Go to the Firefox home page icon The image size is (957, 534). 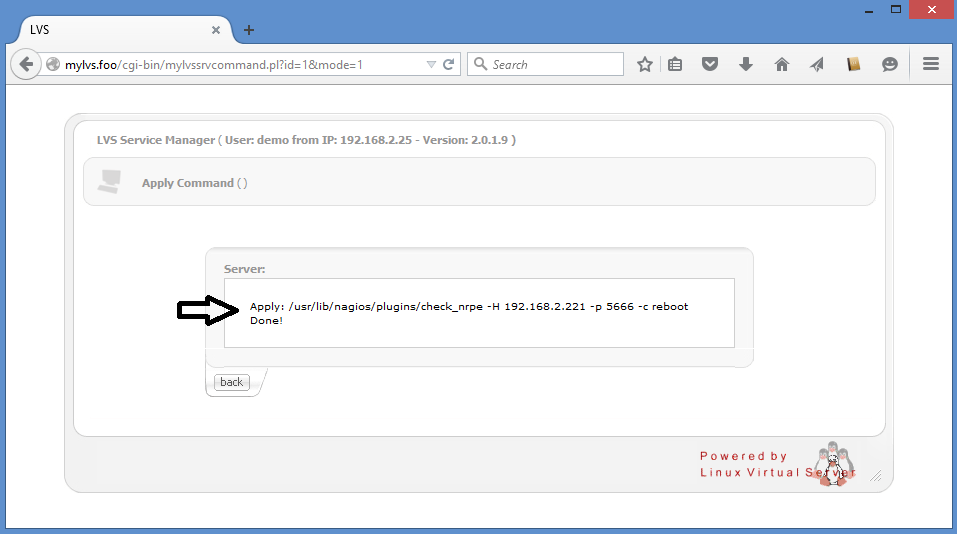coord(782,64)
